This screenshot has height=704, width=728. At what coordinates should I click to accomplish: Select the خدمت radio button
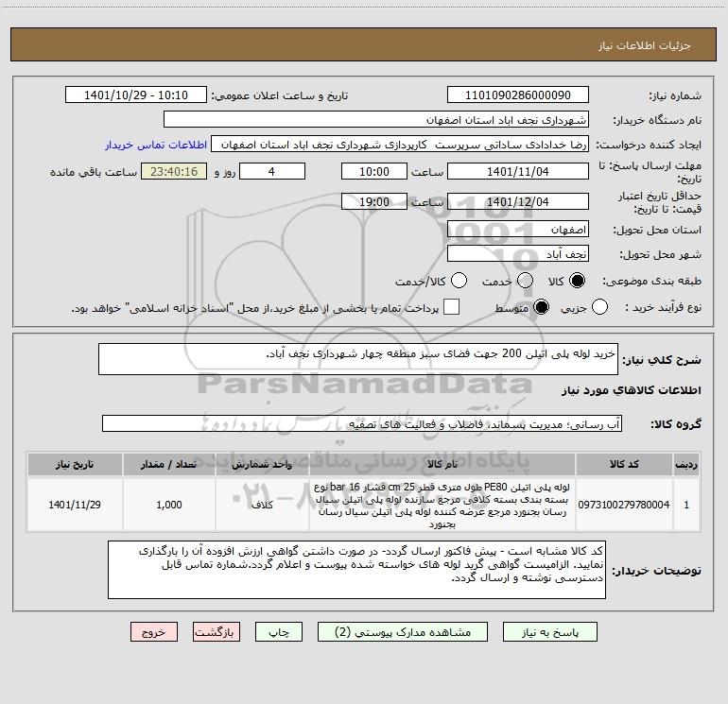[x=525, y=281]
